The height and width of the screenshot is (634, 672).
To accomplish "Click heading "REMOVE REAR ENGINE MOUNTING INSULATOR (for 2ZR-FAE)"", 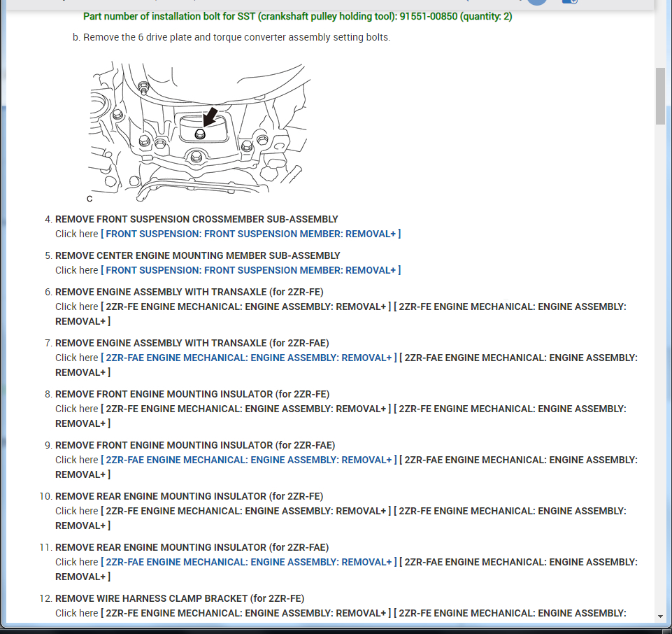I will 192,547.
